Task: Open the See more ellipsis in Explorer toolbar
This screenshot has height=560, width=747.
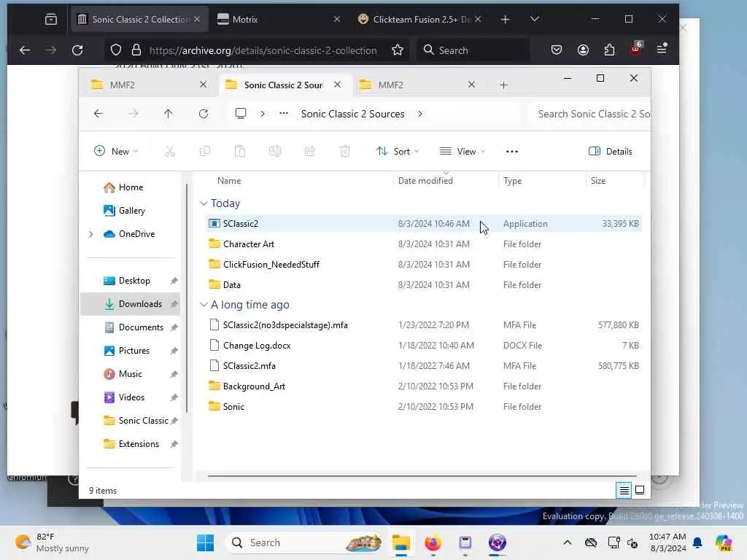Action: 511,152
